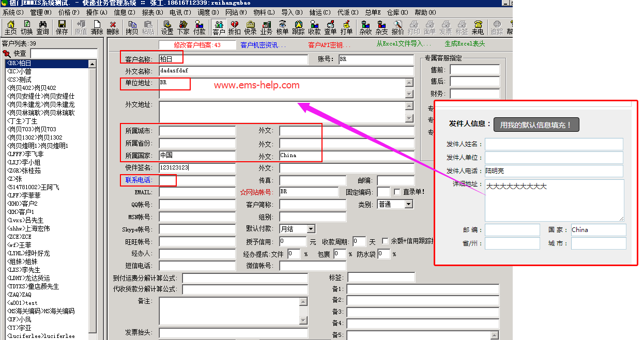Click the 外文名称 input field
The width and height of the screenshot is (644, 340).
pyautogui.click(x=286, y=71)
